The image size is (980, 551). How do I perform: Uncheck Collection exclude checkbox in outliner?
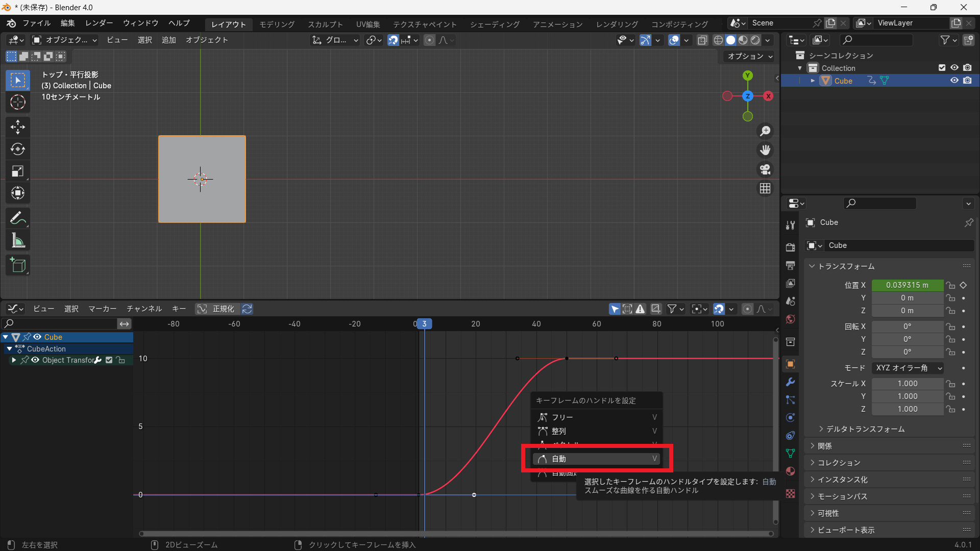(942, 68)
